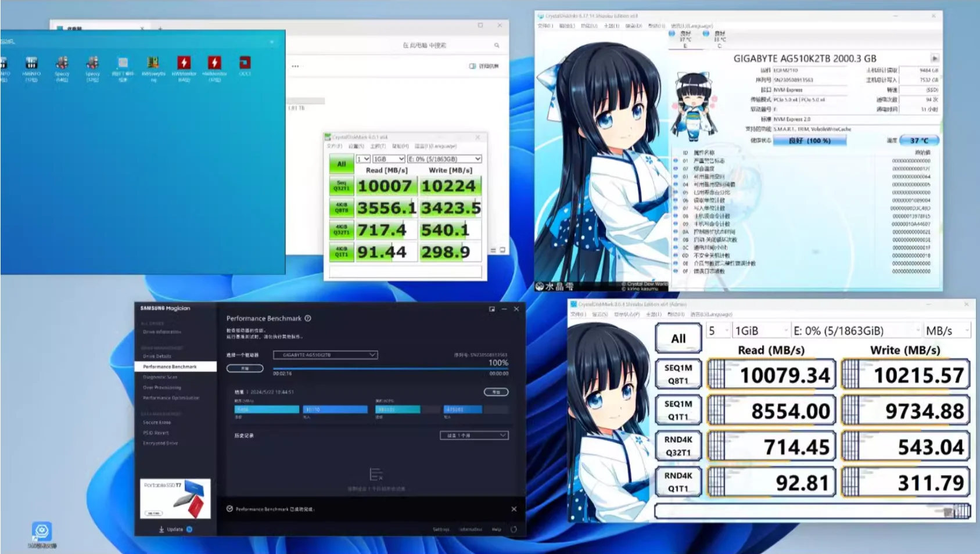
Task: Open the GIGABYTE drive selection dropdown in Magician
Action: [x=328, y=355]
